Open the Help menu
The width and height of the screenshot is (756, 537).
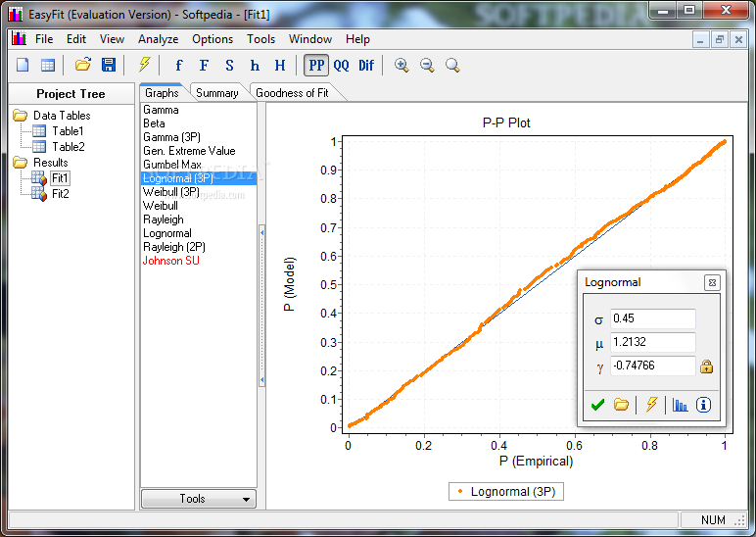pos(357,39)
